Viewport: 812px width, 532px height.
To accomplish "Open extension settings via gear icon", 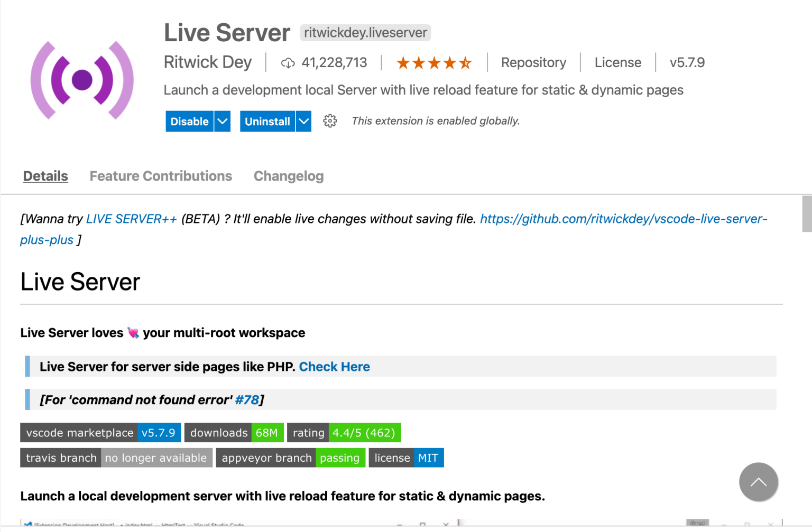I will [x=330, y=121].
